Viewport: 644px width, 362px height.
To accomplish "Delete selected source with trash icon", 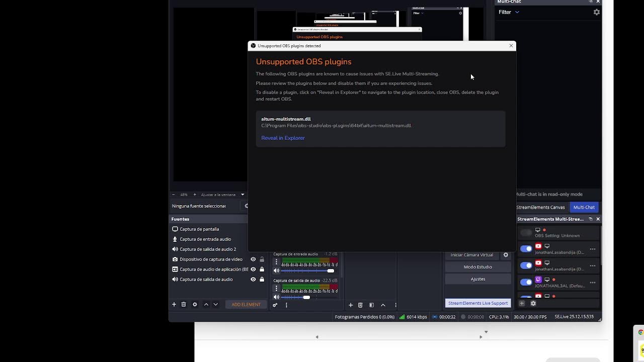I will 184,305.
